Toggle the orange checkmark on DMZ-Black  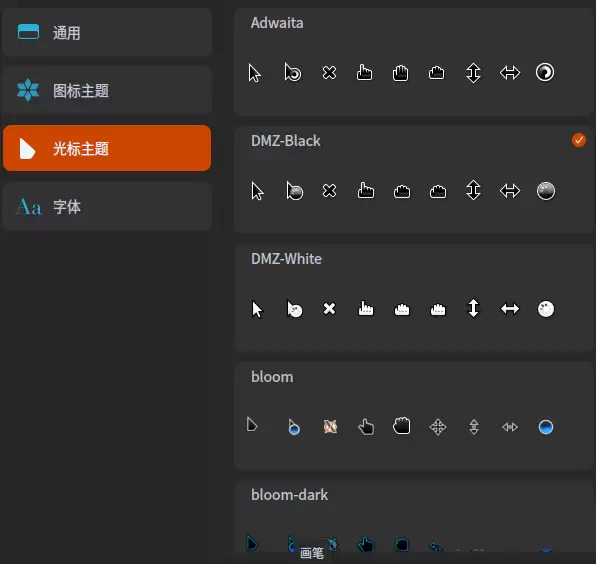579,140
